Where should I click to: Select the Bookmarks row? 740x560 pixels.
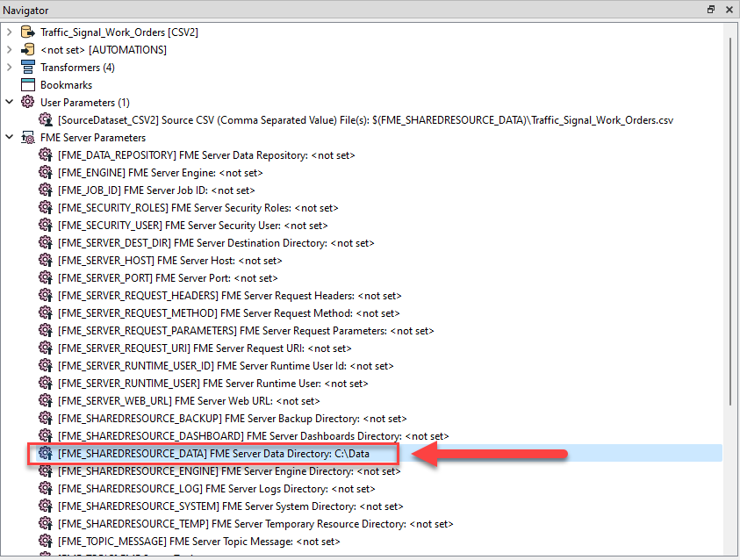click(66, 85)
